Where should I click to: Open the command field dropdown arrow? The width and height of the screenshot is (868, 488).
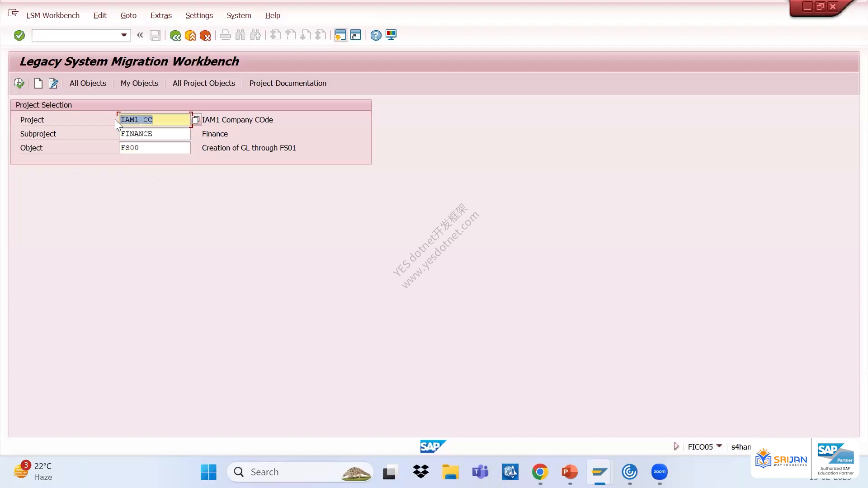124,35
